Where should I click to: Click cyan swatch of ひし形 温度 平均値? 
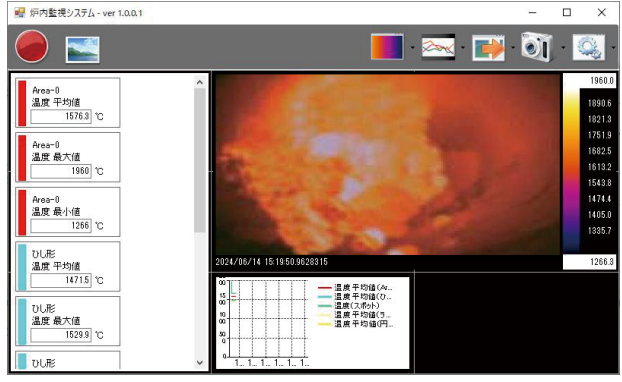tap(22, 267)
